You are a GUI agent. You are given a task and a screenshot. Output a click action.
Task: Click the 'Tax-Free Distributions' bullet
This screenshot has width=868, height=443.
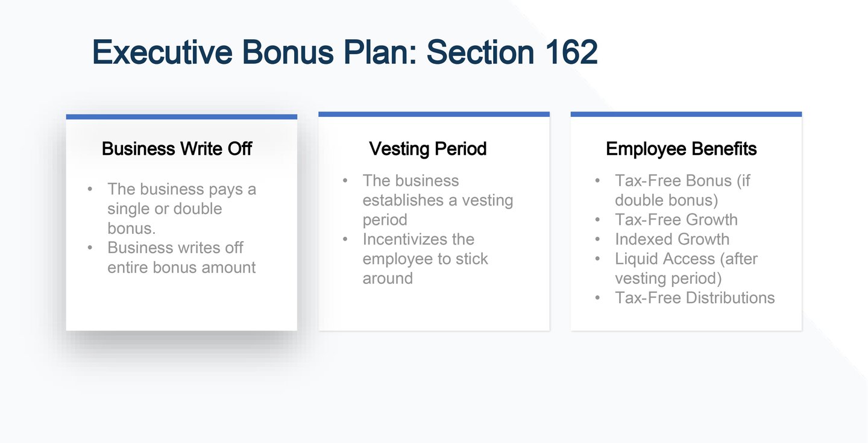(x=695, y=298)
